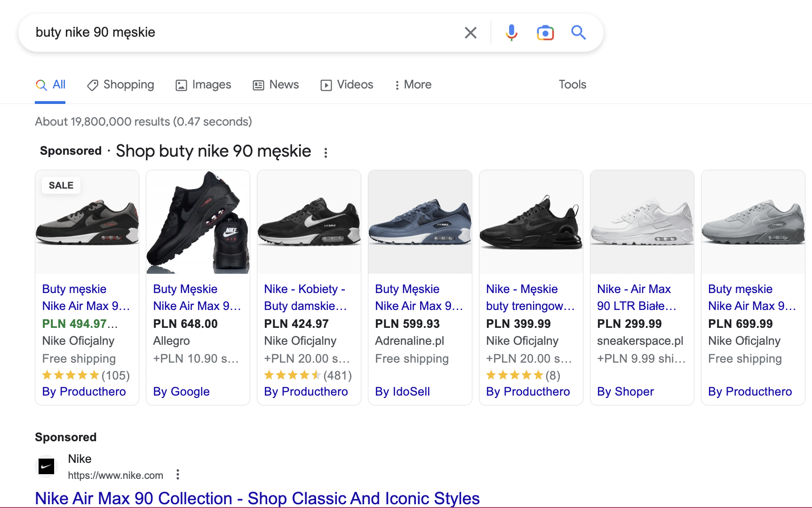Open Nike Air Max 90 Collection ad link

(x=257, y=498)
